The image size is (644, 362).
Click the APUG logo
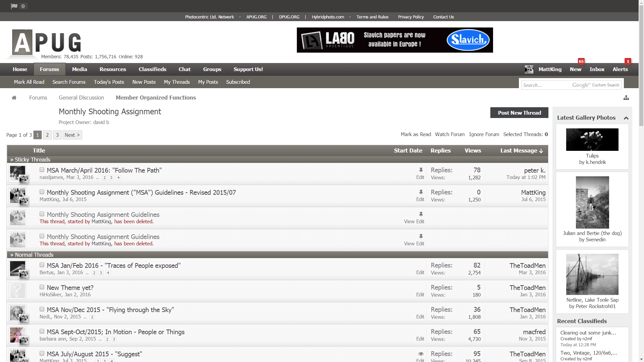[47, 43]
